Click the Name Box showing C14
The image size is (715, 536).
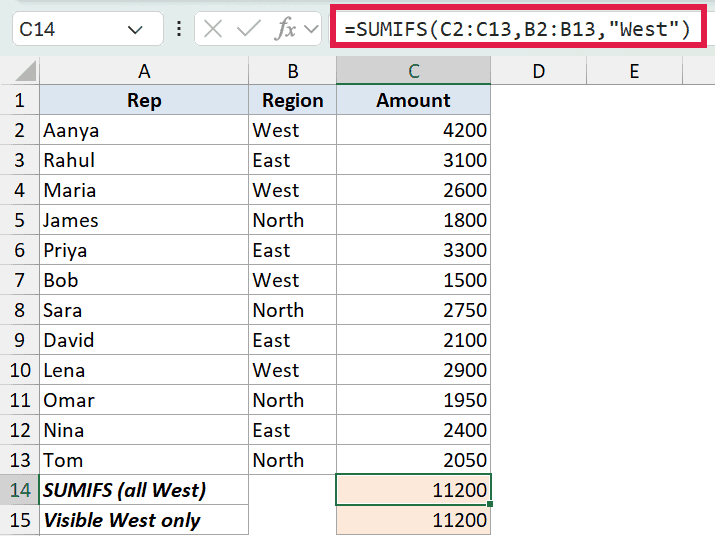(x=87, y=30)
